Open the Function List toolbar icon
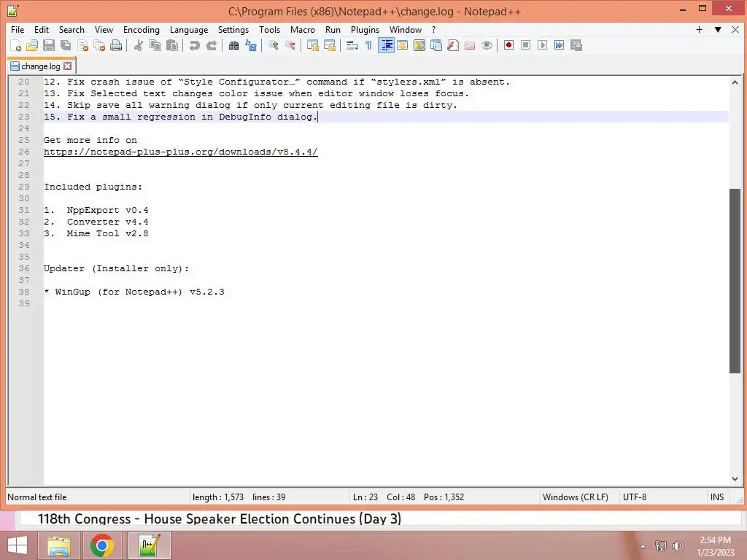This screenshot has height=560, width=747. click(452, 45)
